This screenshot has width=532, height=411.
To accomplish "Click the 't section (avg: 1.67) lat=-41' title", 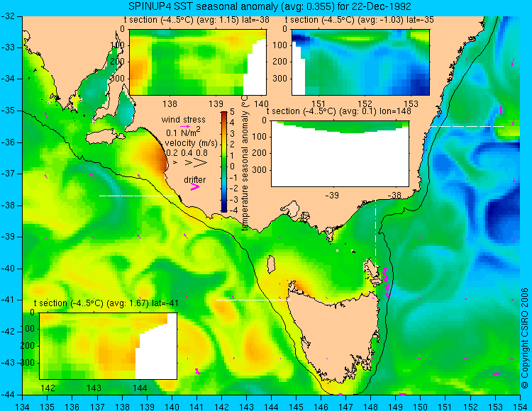I will (x=106, y=303).
